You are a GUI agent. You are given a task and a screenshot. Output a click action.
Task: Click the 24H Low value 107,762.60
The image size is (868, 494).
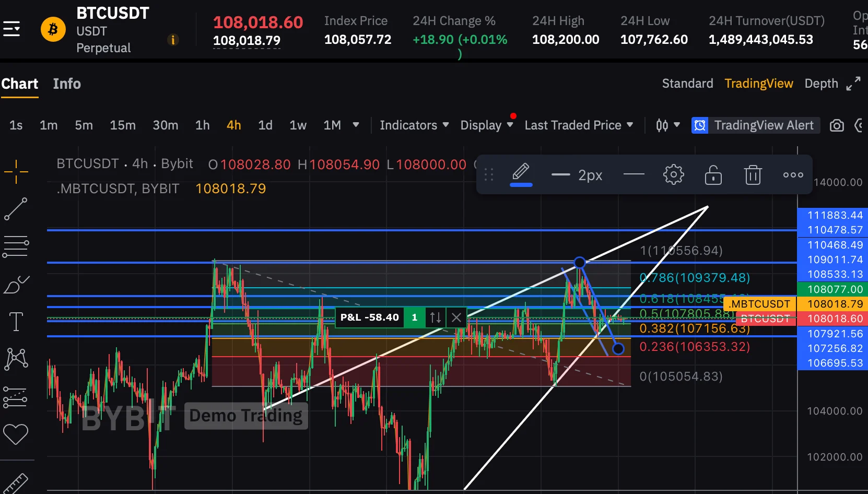[x=654, y=40]
